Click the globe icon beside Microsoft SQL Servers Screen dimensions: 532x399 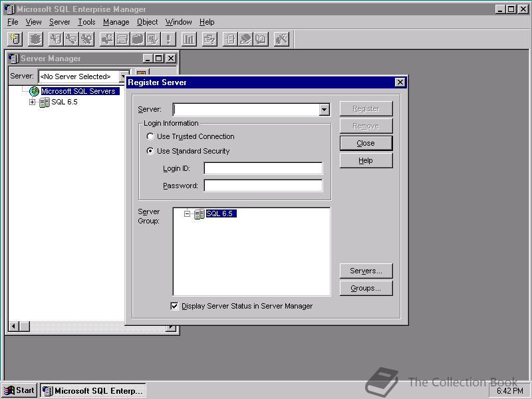tap(35, 91)
